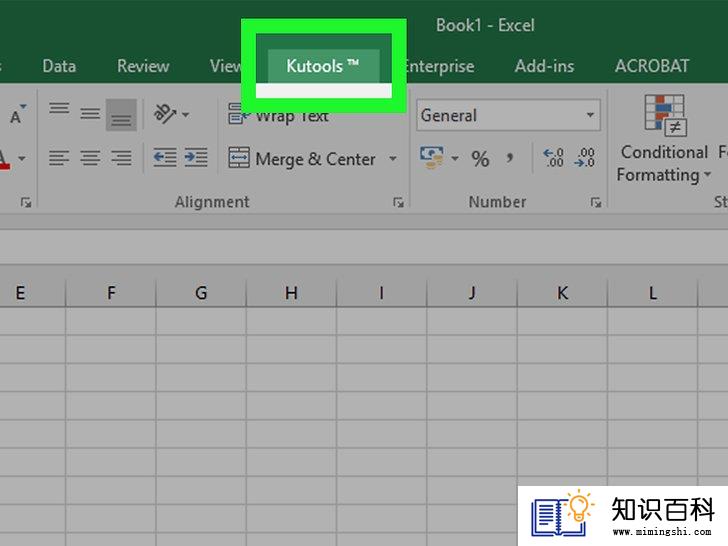Open Number format dialog launcher
The height and width of the screenshot is (546, 728).
[596, 202]
